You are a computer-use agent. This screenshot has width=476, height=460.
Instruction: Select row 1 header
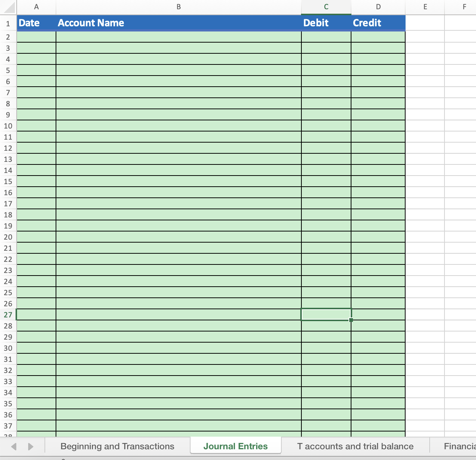coord(8,23)
